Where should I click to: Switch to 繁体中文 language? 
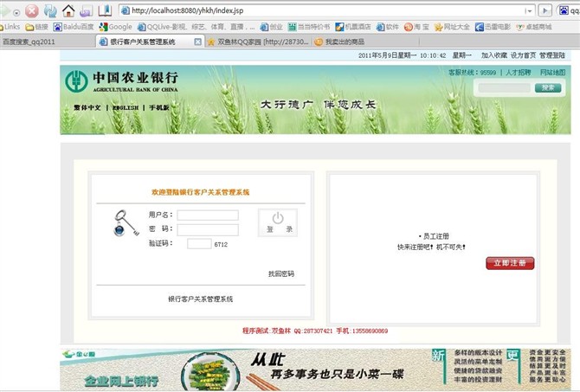(87, 107)
